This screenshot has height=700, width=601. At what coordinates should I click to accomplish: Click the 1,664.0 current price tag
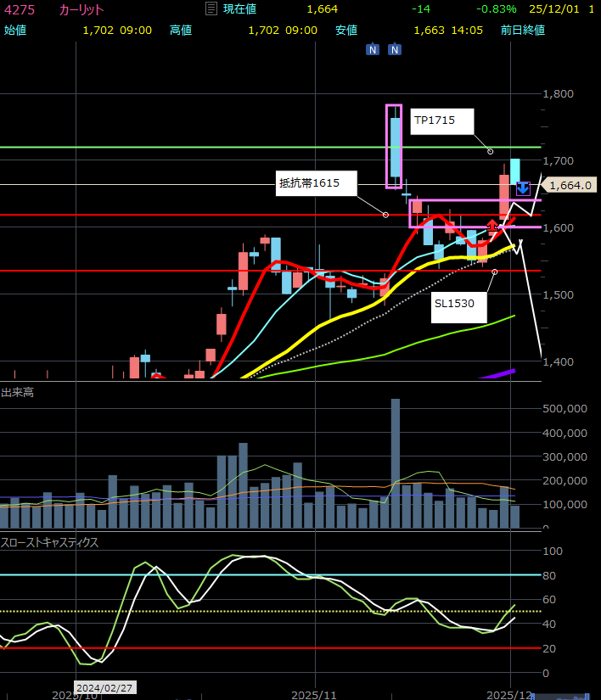click(x=570, y=185)
